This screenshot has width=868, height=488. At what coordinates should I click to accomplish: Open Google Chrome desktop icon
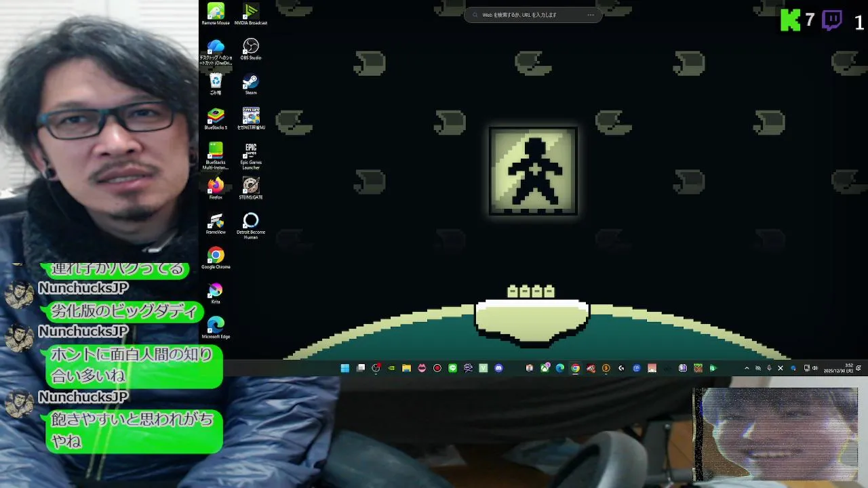[x=216, y=258]
